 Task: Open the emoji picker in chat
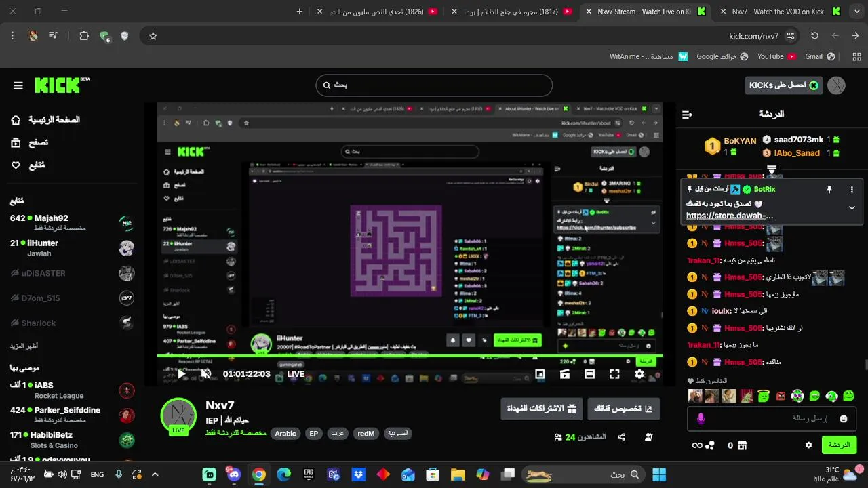[844, 419]
